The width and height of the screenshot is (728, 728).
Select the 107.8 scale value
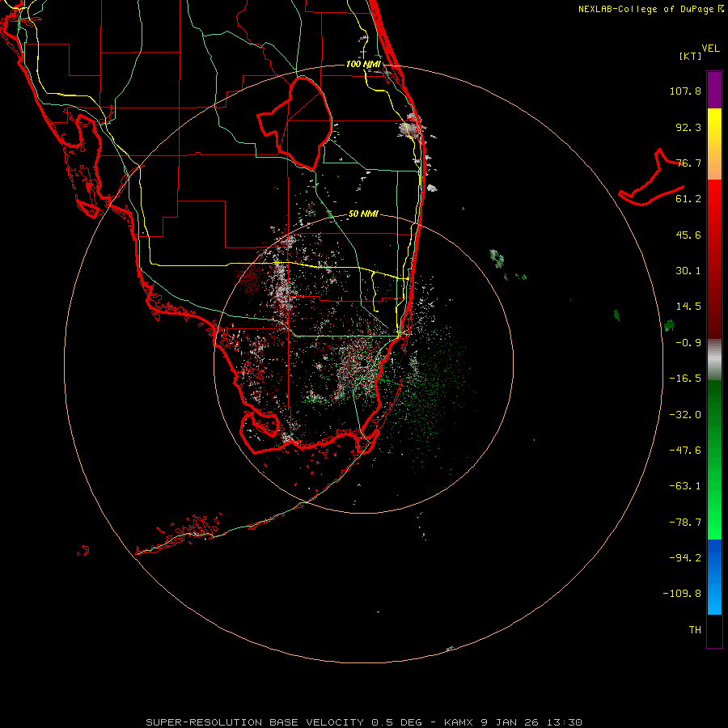coord(685,91)
